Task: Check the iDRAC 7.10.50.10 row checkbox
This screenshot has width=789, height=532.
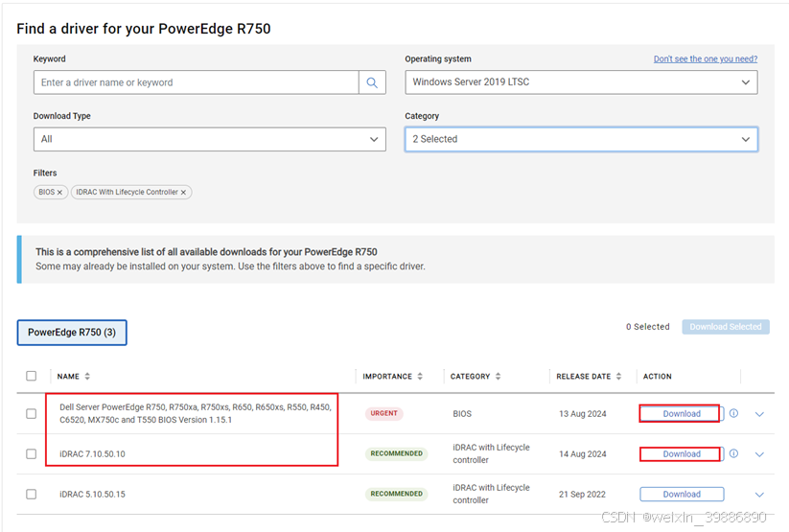Action: coord(32,454)
